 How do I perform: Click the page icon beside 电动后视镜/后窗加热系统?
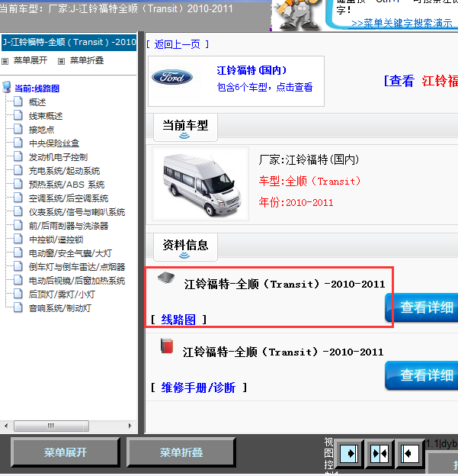coord(18,280)
